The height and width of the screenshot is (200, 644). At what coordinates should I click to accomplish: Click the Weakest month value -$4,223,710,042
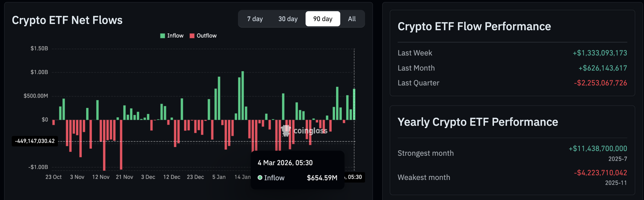point(600,173)
